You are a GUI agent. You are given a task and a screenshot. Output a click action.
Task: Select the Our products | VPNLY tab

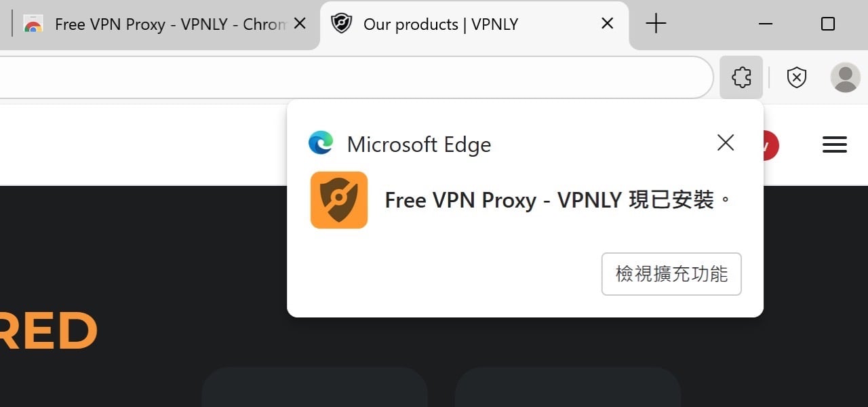point(441,23)
